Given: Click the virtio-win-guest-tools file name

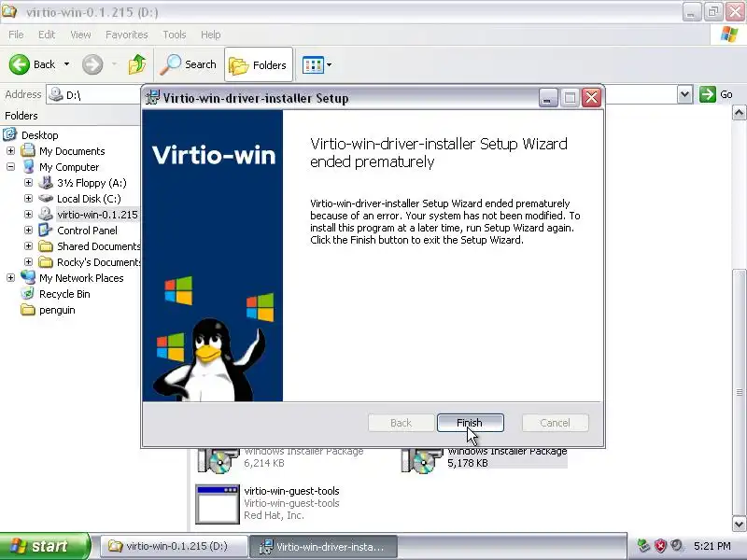Looking at the screenshot, I should pos(291,491).
